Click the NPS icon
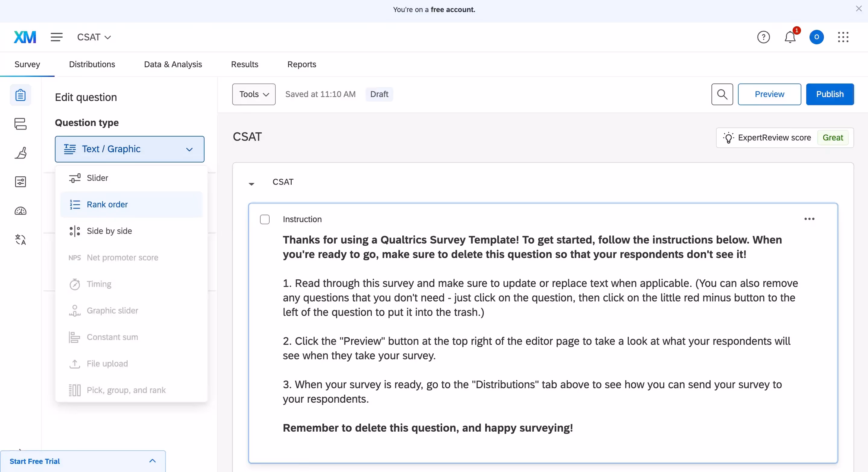The width and height of the screenshot is (868, 472). tap(74, 258)
